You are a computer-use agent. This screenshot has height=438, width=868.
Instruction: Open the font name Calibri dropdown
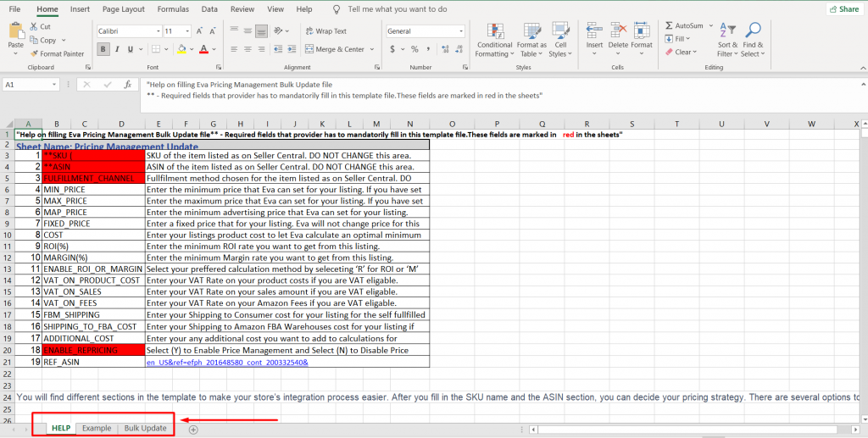pos(159,31)
